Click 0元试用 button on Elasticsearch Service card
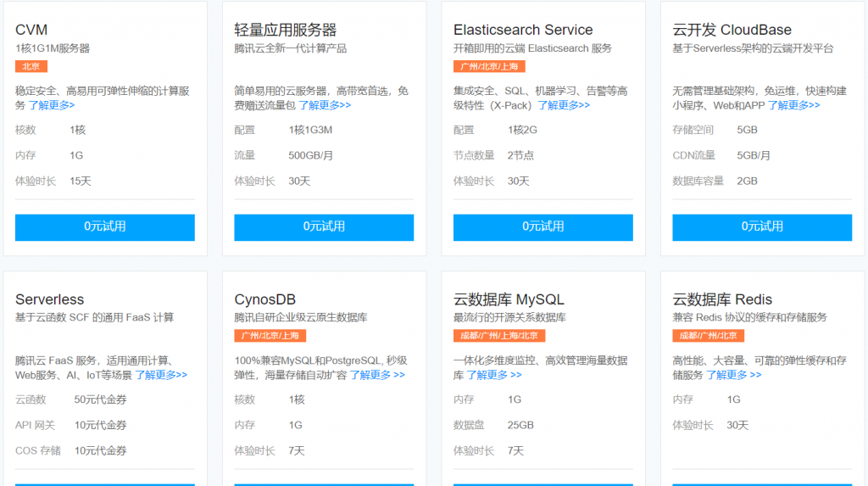The width and height of the screenshot is (868, 486). point(543,227)
